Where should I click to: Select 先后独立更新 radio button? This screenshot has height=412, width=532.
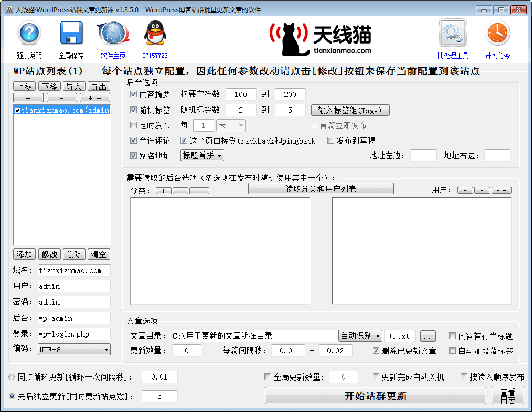pyautogui.click(x=12, y=396)
